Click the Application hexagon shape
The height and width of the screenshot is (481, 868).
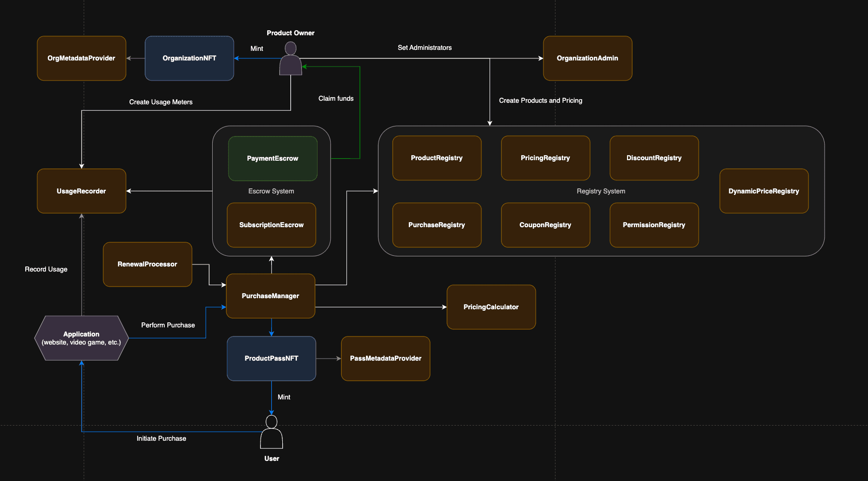[81, 338]
